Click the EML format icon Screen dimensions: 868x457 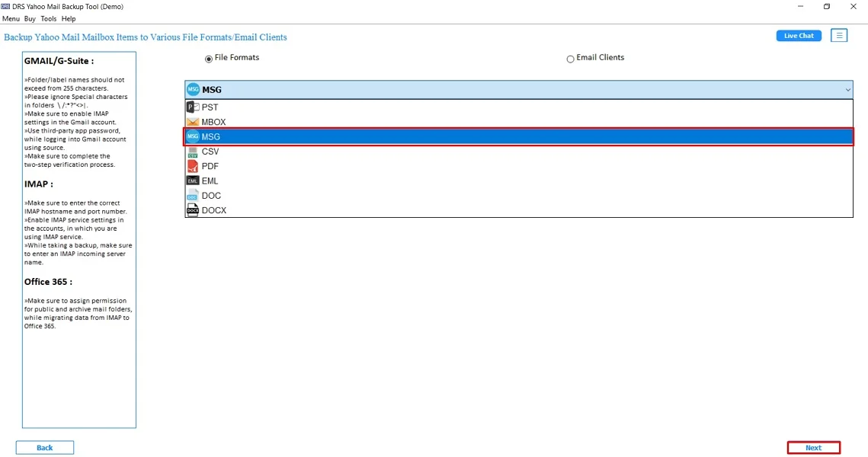coord(192,181)
